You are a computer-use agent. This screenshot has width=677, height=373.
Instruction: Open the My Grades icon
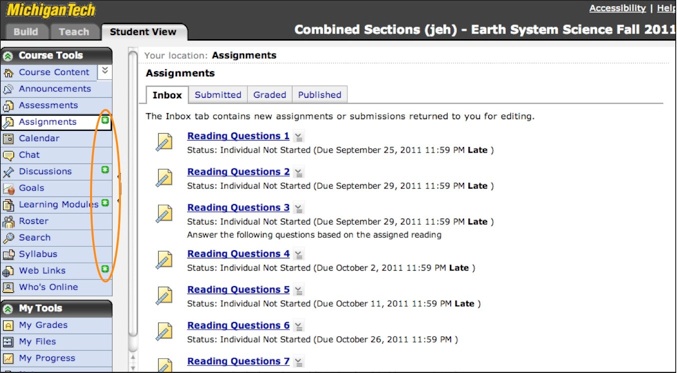[x=8, y=325]
